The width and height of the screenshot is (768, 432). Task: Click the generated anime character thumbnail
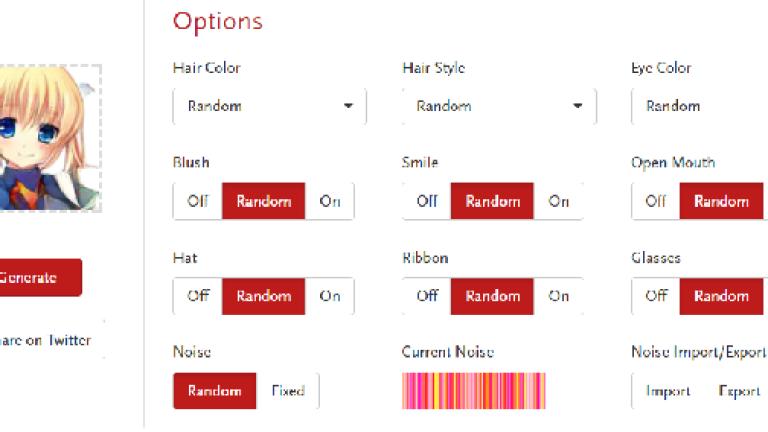tap(50, 138)
